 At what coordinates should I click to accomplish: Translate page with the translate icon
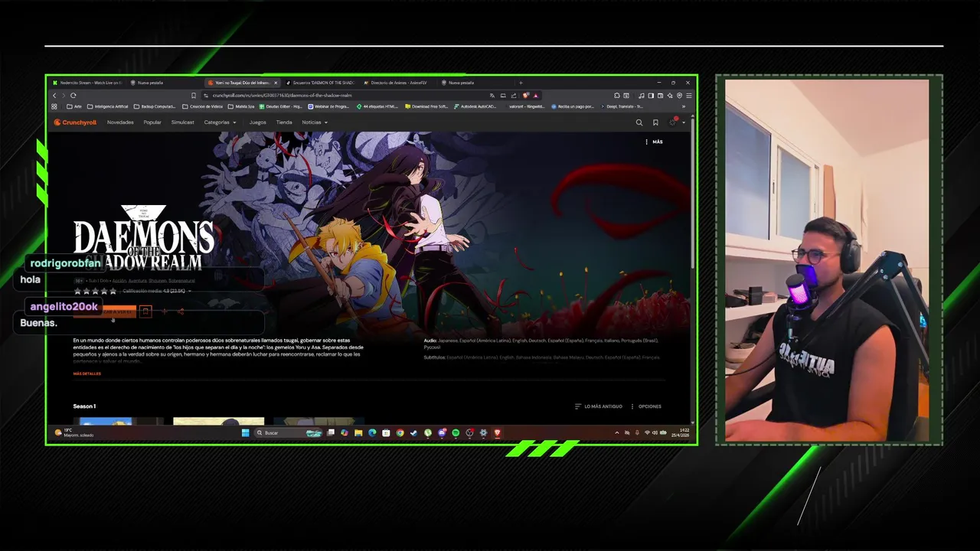(x=492, y=96)
